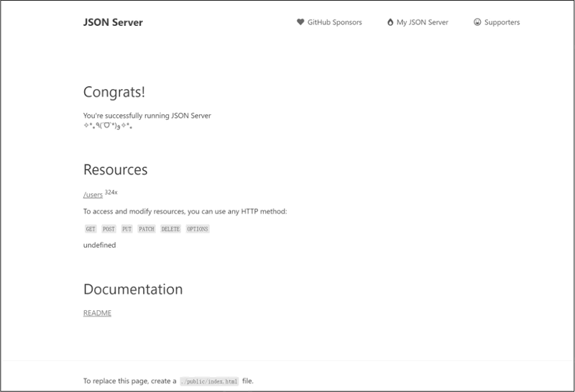Click the 324x count next to /users

pyautogui.click(x=111, y=192)
